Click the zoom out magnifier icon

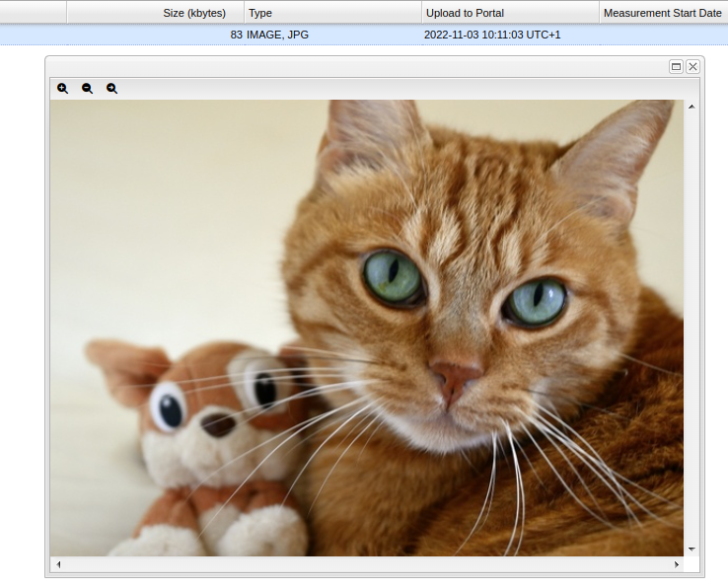88,88
